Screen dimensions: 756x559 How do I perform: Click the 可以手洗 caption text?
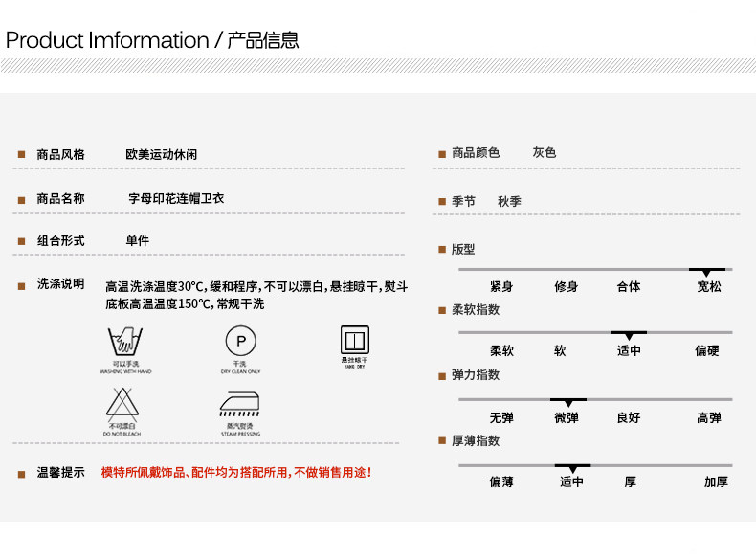(125, 364)
